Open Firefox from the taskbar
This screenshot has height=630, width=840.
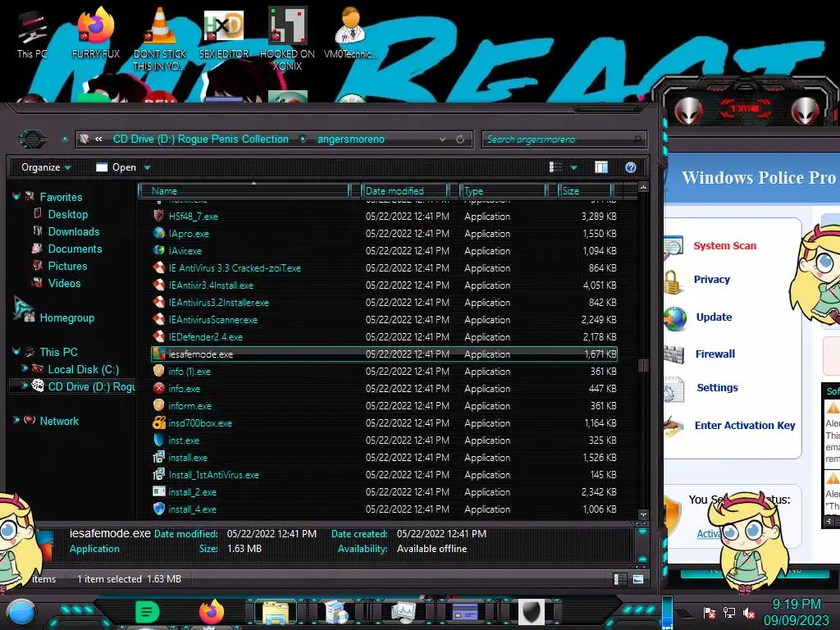pos(212,612)
